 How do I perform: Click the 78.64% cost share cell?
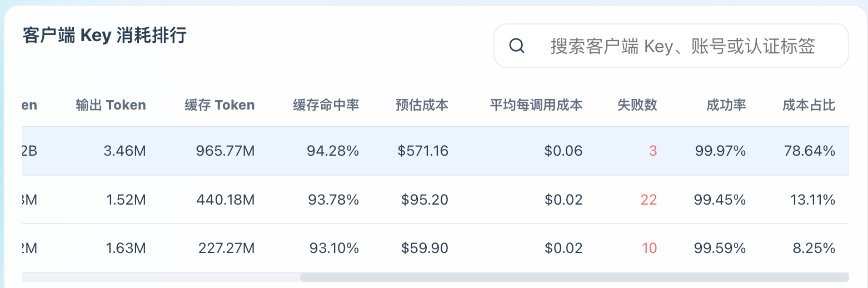point(810,151)
